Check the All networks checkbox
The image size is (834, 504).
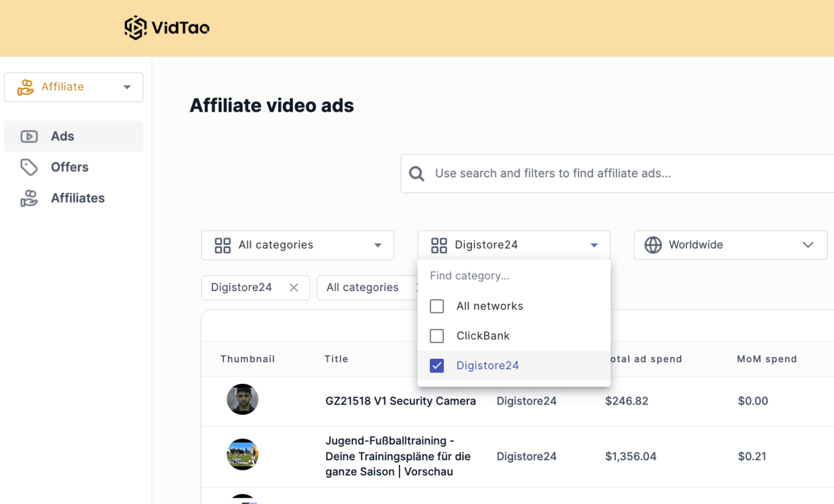[x=437, y=306]
